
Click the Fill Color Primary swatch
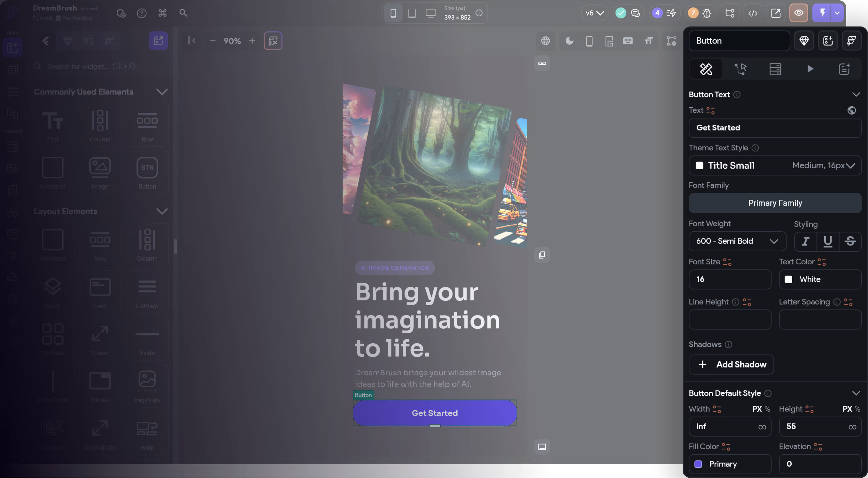click(698, 465)
